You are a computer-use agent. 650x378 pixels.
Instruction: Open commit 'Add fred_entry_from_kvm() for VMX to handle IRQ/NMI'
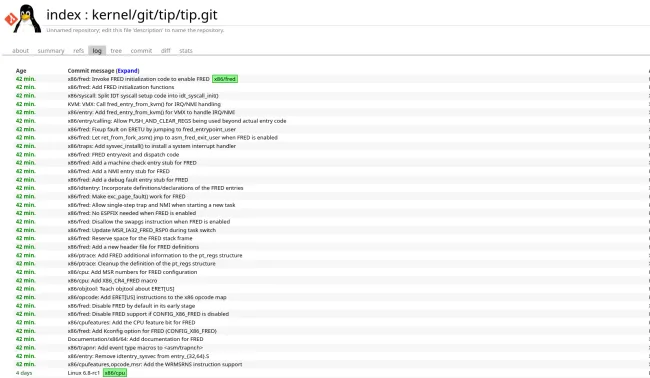(151, 112)
